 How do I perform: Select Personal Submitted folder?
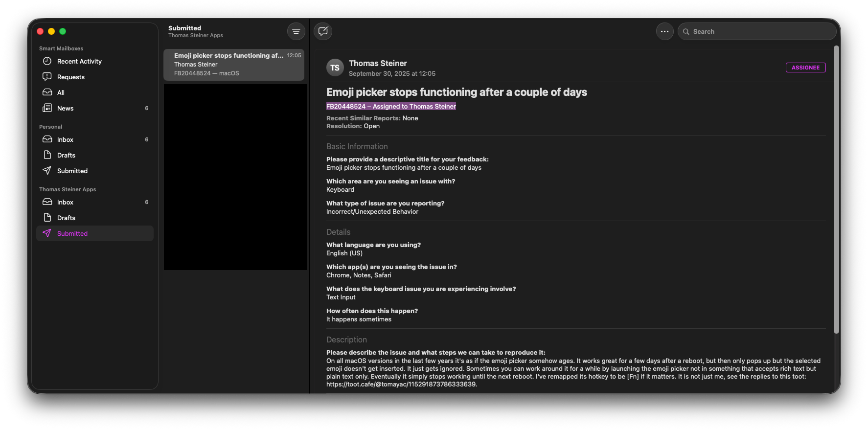point(72,171)
